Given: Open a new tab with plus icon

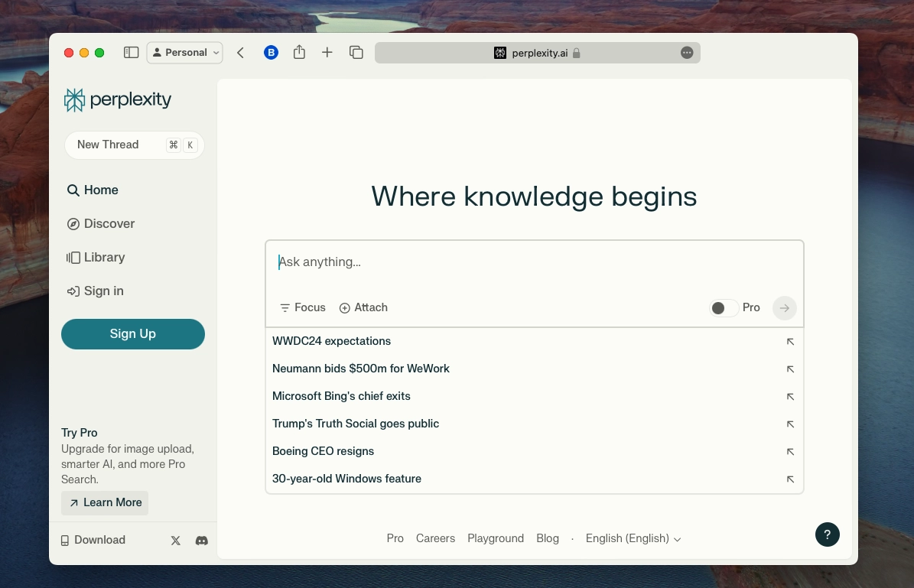Looking at the screenshot, I should 327,53.
